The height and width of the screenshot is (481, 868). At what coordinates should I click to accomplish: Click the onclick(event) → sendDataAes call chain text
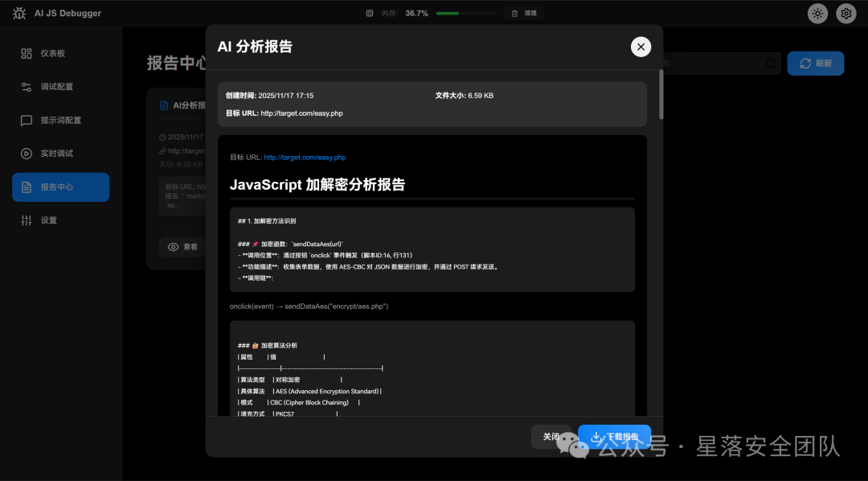[309, 306]
